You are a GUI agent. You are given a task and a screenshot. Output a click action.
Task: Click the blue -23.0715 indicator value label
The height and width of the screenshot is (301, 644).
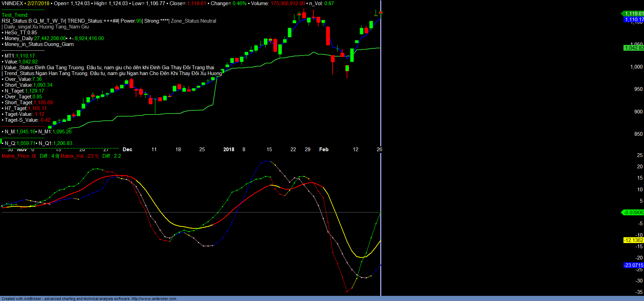pos(633,265)
